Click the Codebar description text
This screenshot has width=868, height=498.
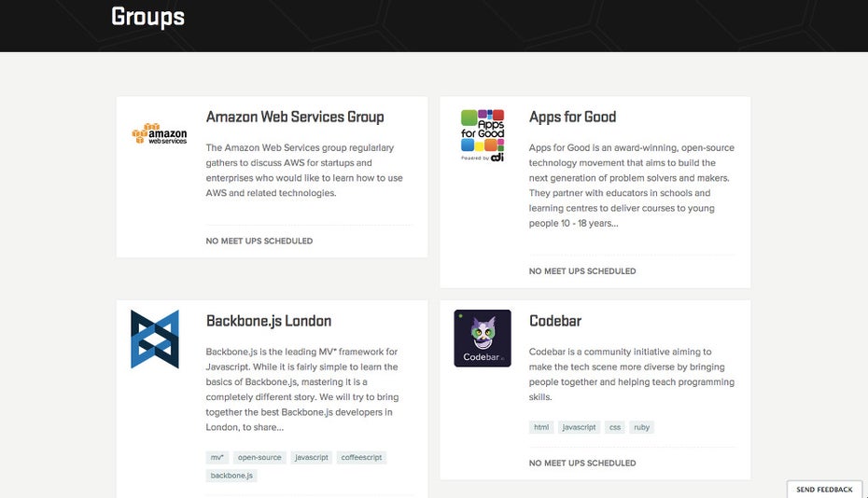tap(632, 375)
